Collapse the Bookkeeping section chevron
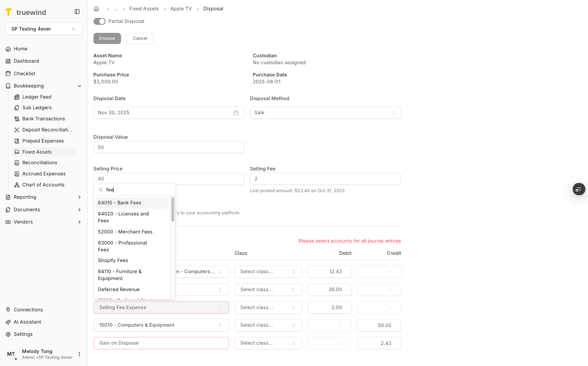This screenshot has width=588, height=366. tap(79, 86)
